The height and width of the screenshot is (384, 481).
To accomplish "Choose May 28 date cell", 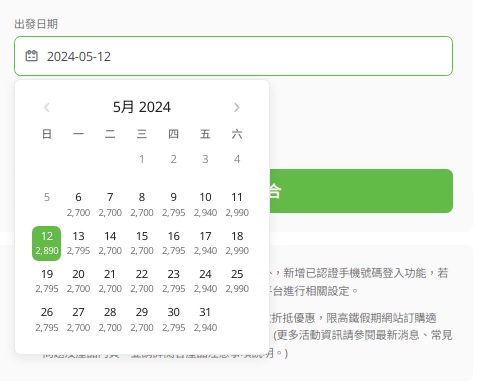I will point(110,319).
